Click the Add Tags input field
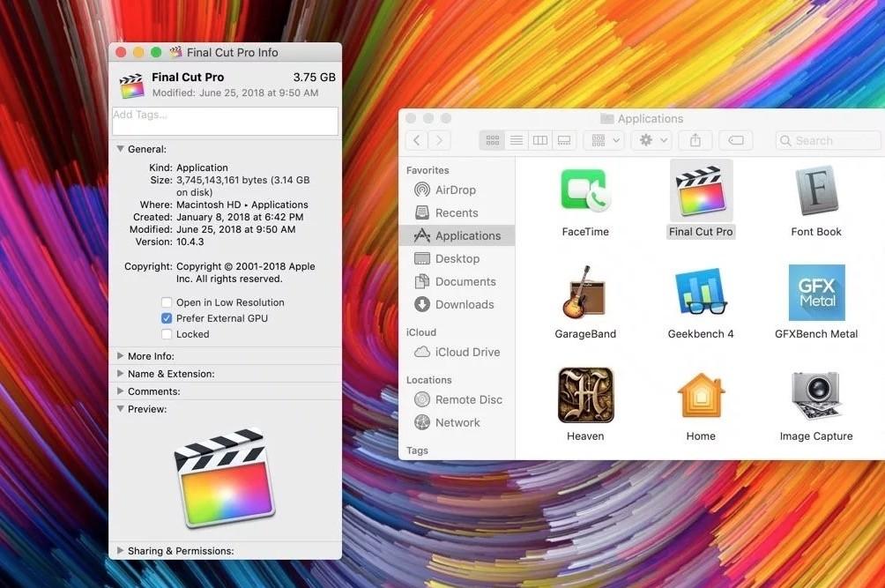The width and height of the screenshot is (885, 588). (x=225, y=121)
